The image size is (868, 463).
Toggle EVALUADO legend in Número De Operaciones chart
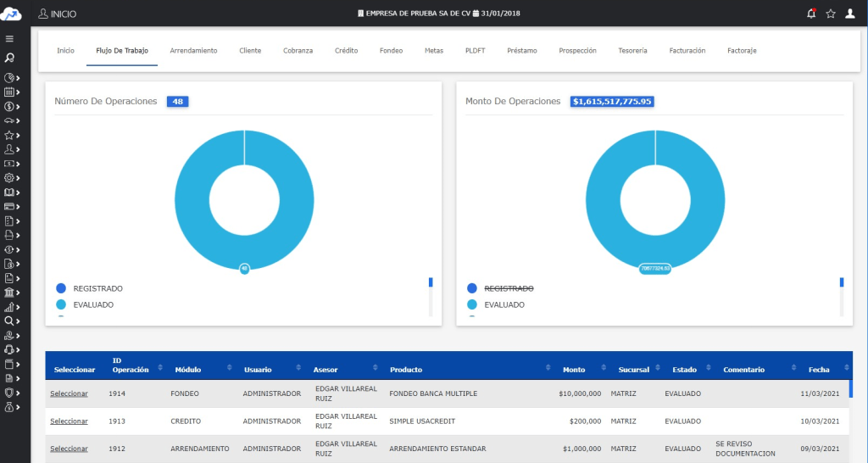93,304
